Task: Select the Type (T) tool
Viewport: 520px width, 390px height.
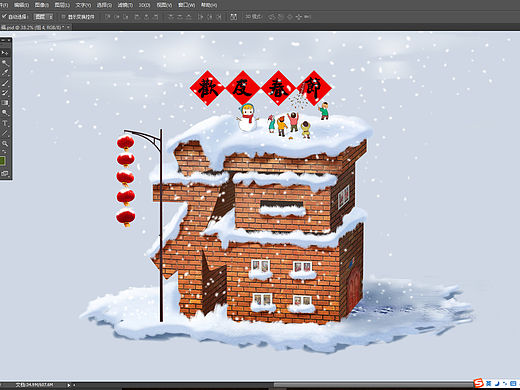Action: point(5,123)
